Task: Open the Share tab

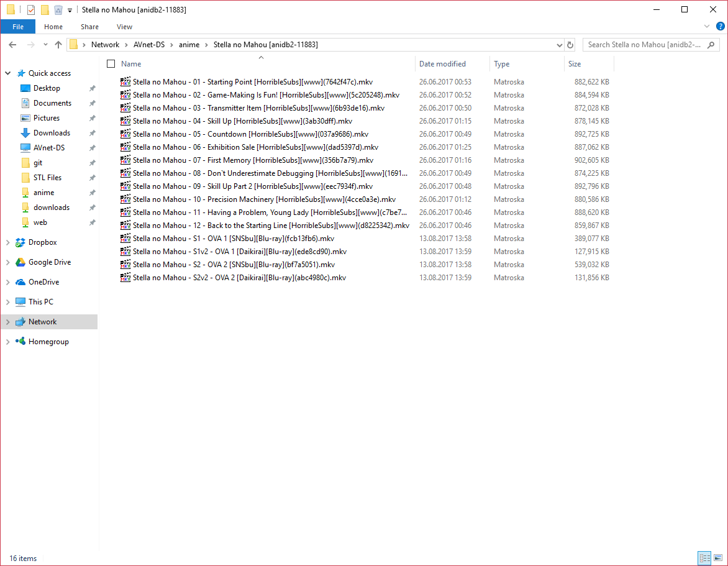Action: [x=89, y=27]
